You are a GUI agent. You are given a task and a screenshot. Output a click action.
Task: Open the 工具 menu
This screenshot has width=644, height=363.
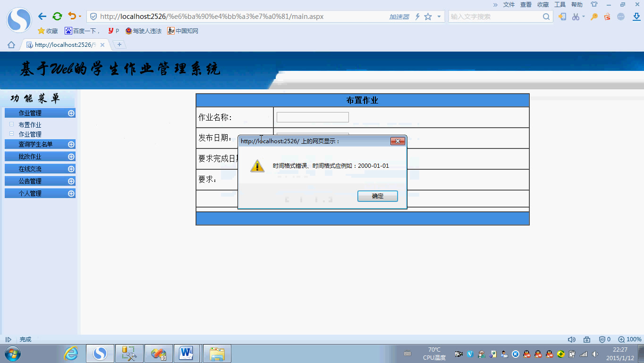coord(559,4)
